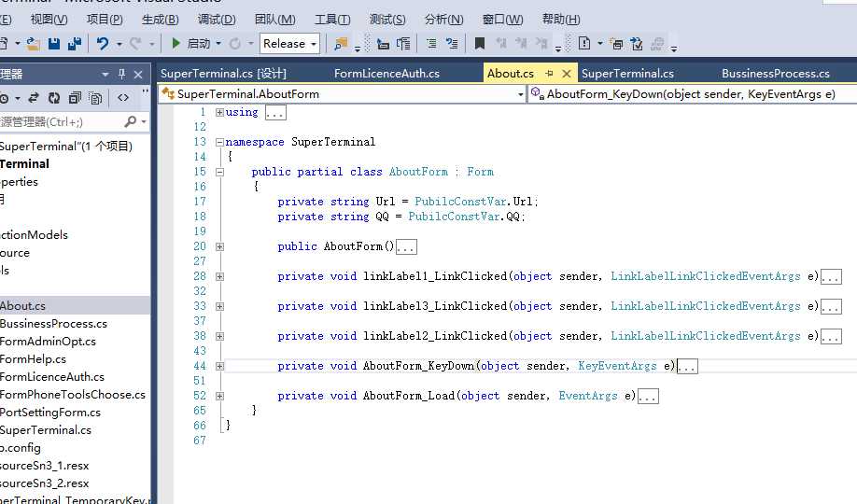Click the Solution Explorer search magnifier icon
This screenshot has height=504, width=857.
coord(130,121)
